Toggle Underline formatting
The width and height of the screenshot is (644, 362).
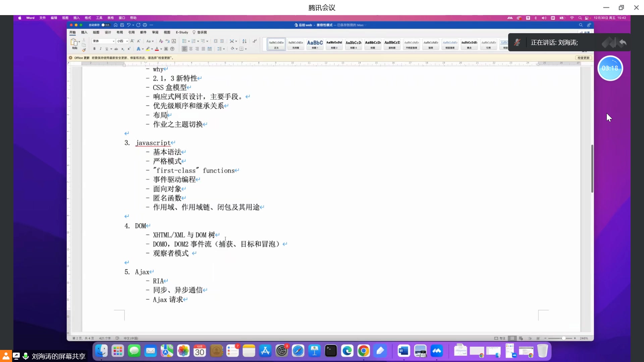pos(107,49)
